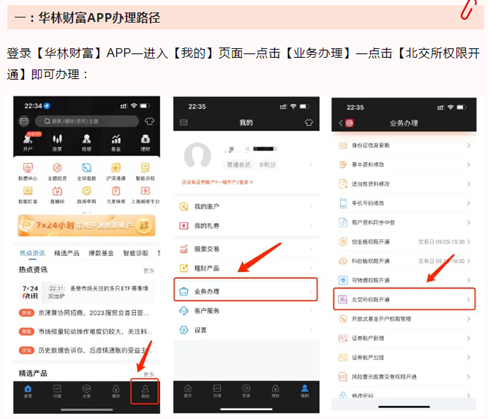This screenshot has width=490, height=419.
Task: Expand the 身份证信息更新 row chevron
Action: 468,145
